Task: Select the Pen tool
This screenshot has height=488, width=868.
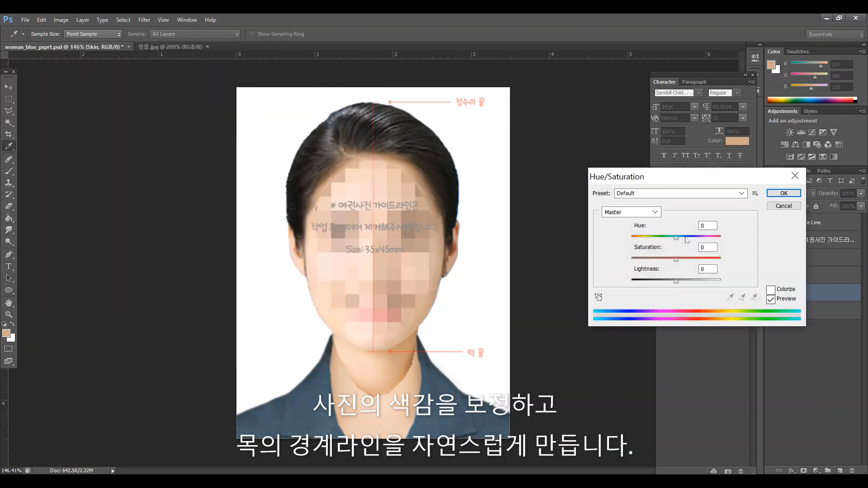Action: [9, 254]
